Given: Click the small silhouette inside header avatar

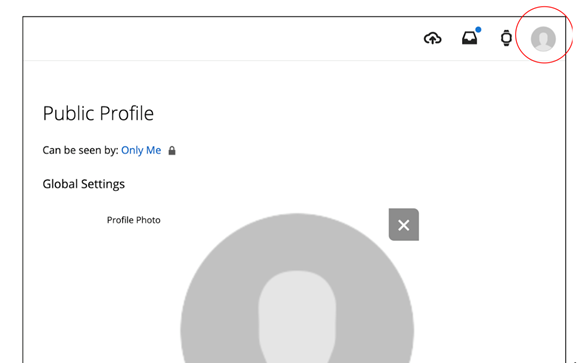Looking at the screenshot, I should coord(543,41).
